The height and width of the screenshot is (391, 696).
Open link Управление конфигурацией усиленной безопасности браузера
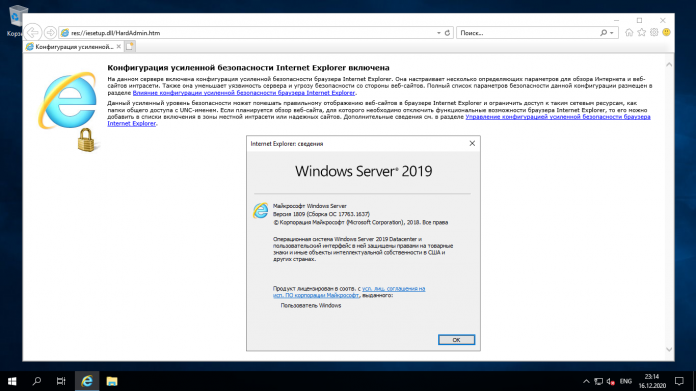pos(558,117)
